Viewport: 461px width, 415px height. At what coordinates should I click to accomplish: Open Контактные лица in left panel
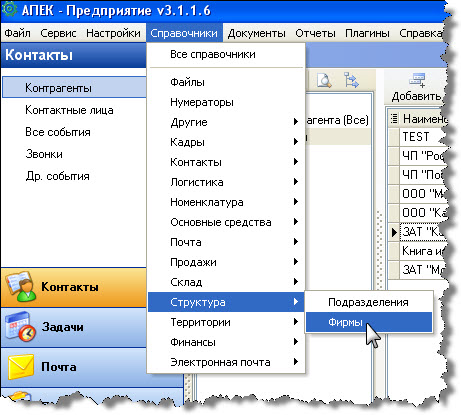coord(69,110)
